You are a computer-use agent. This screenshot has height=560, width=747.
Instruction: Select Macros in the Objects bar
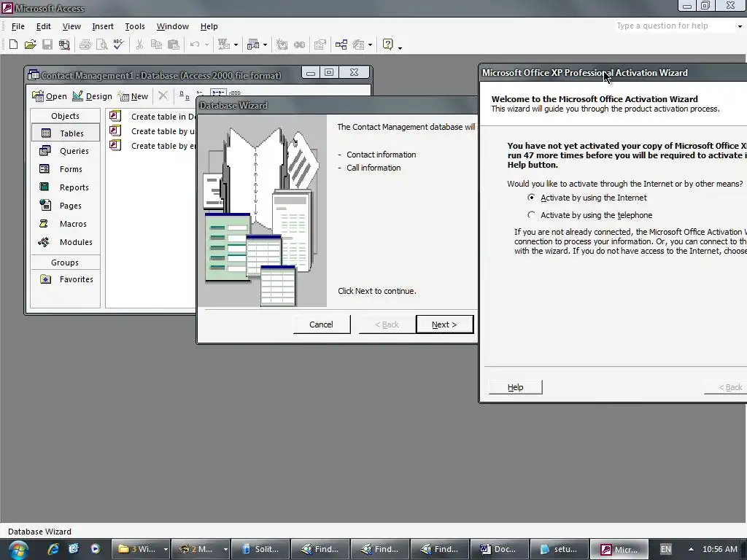click(x=65, y=224)
